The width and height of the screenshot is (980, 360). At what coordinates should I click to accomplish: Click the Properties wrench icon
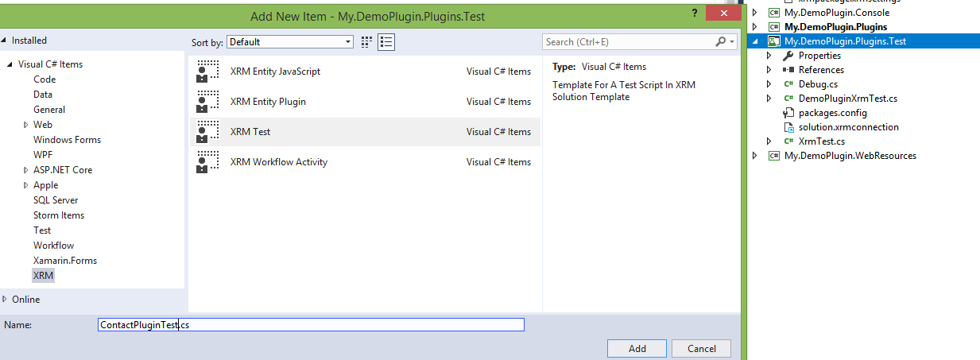[x=788, y=56]
